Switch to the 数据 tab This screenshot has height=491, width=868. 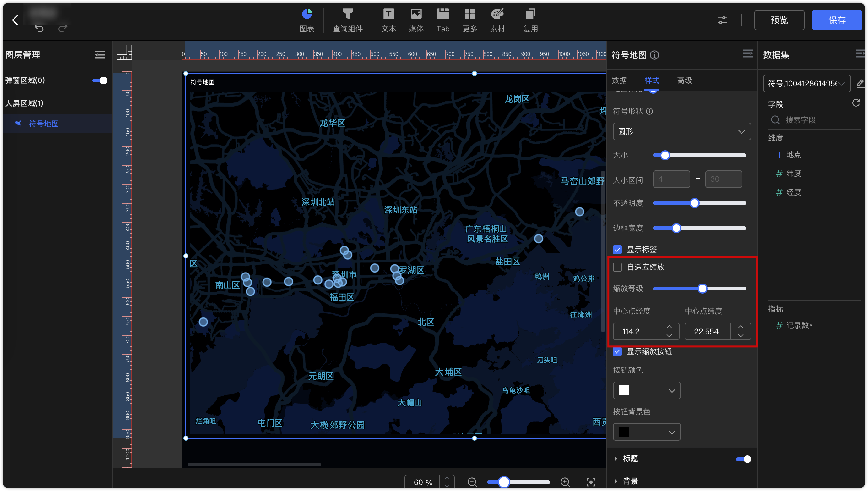pos(619,80)
